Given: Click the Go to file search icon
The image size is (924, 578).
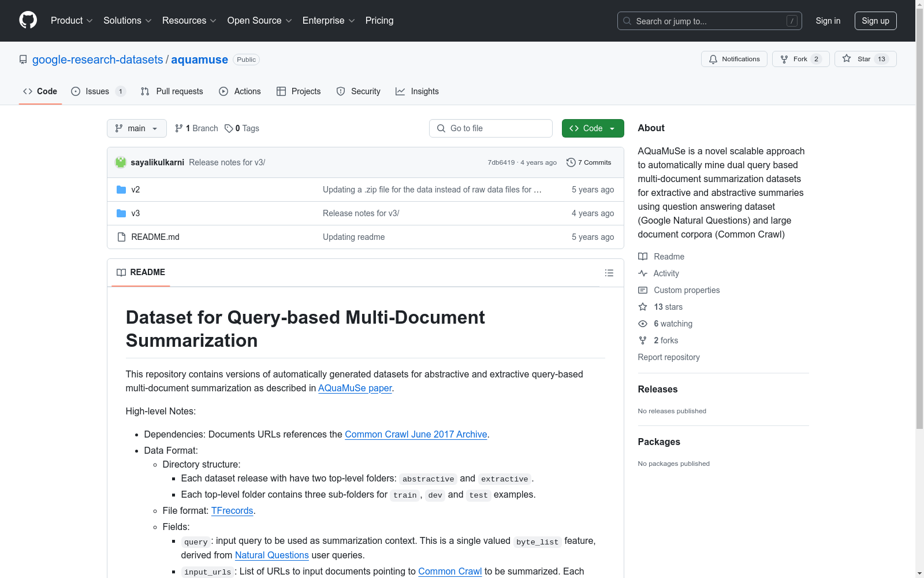Looking at the screenshot, I should click(441, 128).
